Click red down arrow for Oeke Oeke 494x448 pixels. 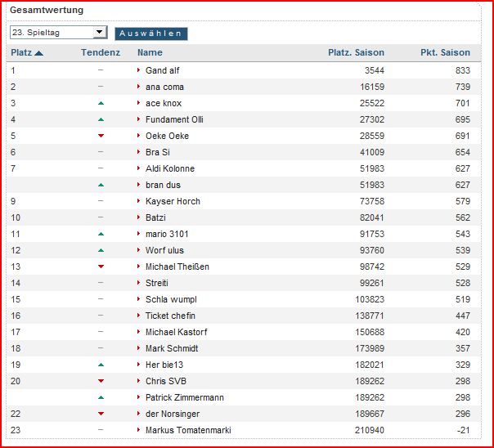101,136
